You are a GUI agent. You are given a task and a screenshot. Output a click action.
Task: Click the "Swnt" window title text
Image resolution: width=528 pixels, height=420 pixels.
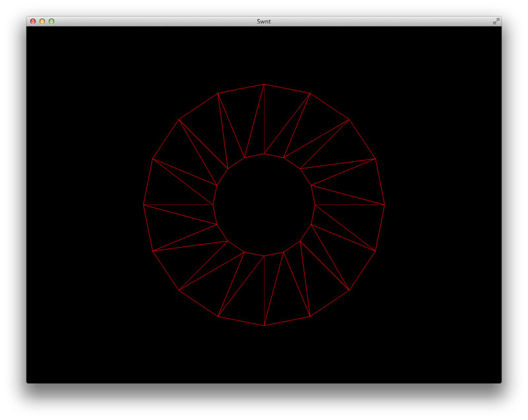pos(264,21)
